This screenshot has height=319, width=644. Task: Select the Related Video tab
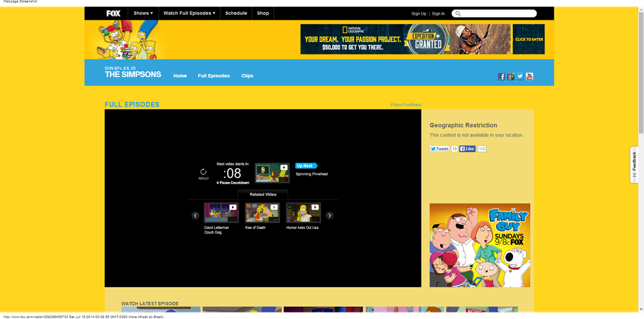coord(263,194)
